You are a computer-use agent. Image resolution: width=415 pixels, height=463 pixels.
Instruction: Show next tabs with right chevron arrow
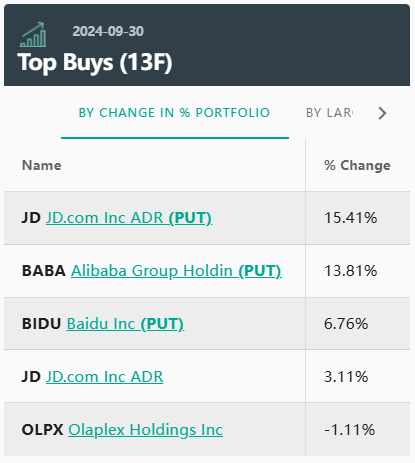(x=382, y=113)
